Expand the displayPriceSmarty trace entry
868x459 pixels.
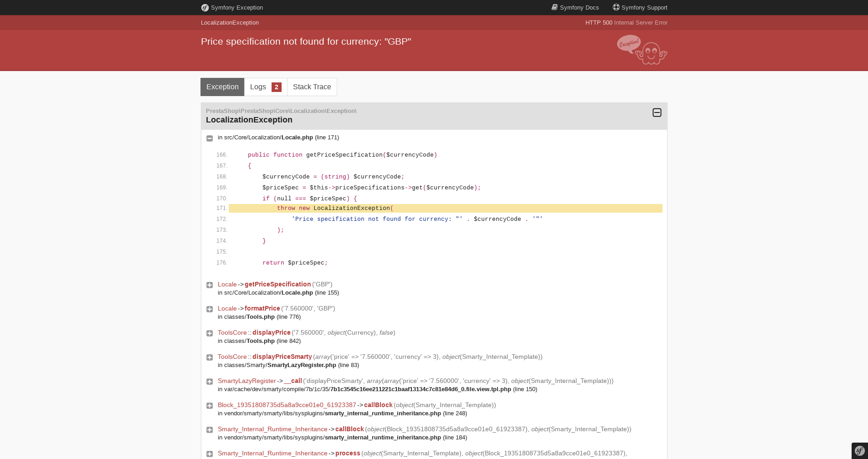(210, 357)
